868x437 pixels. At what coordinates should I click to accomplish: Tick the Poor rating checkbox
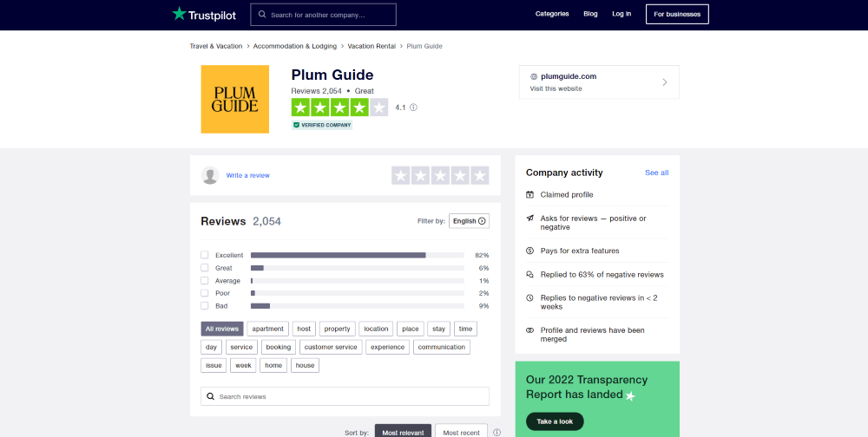pyautogui.click(x=205, y=293)
